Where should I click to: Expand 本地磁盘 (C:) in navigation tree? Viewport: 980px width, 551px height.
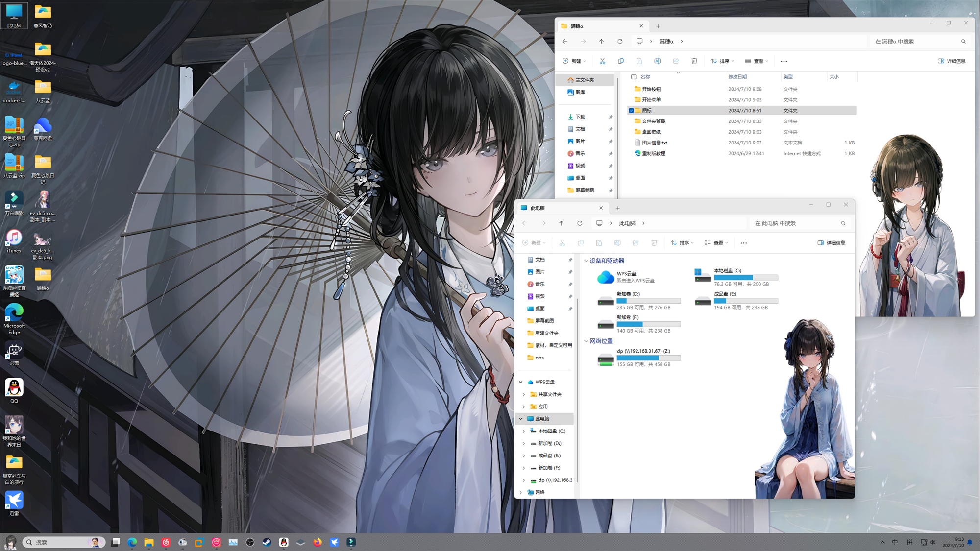(524, 431)
